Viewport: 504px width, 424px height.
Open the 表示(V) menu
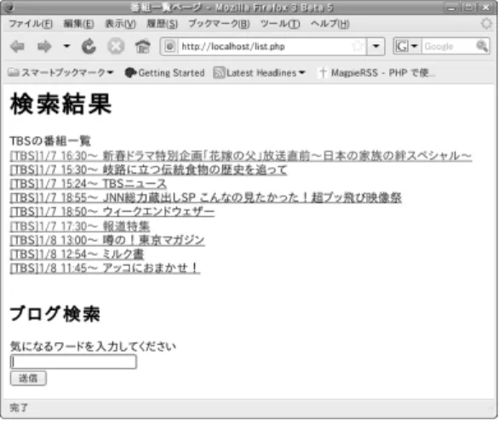[121, 24]
